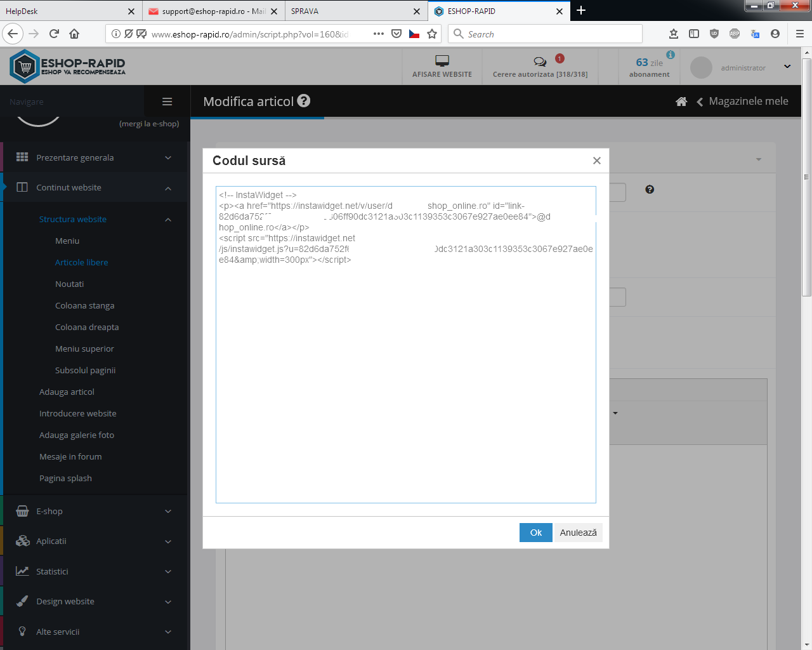Expand the Prezentare generala menu
The width and height of the screenshot is (812, 650).
[95, 157]
